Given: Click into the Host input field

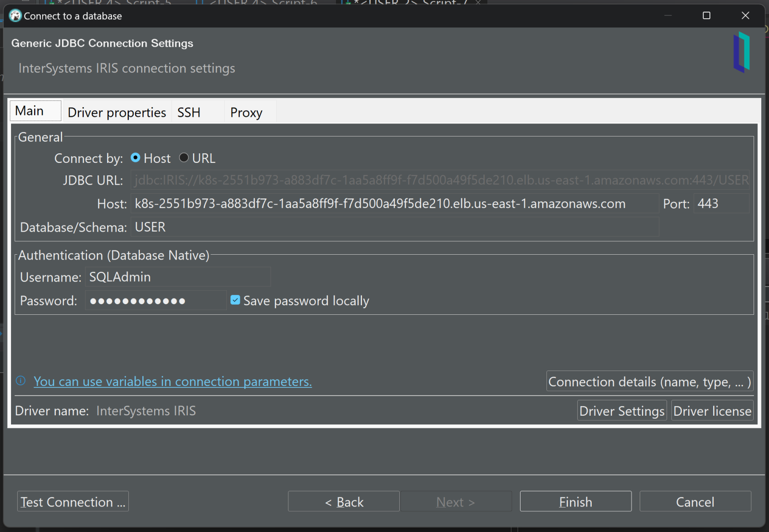Looking at the screenshot, I should pos(394,204).
